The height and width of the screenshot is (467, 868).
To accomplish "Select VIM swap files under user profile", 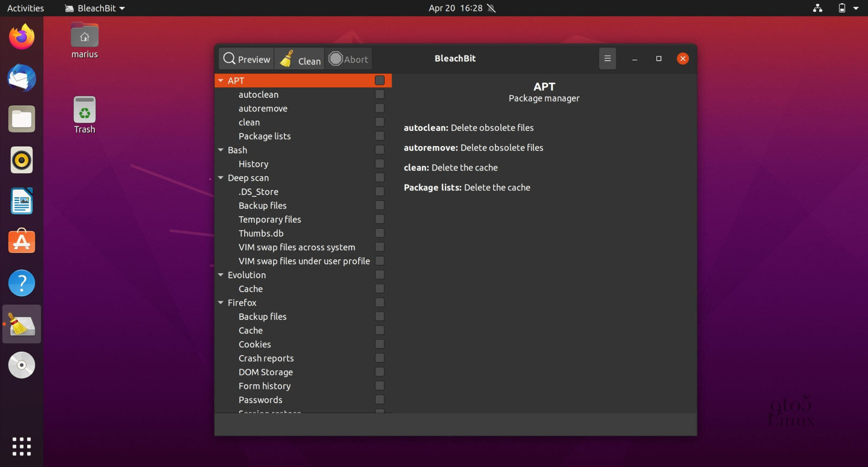I will tap(304, 261).
